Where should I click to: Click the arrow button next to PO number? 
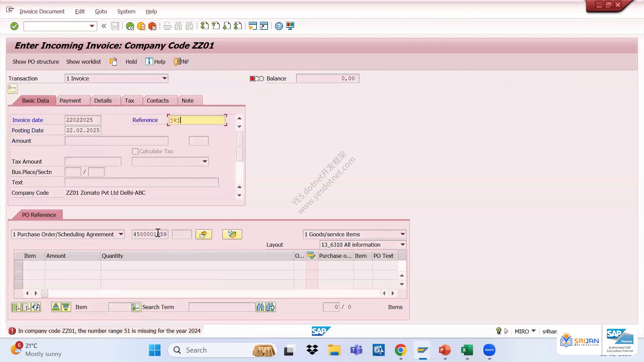[204, 234]
